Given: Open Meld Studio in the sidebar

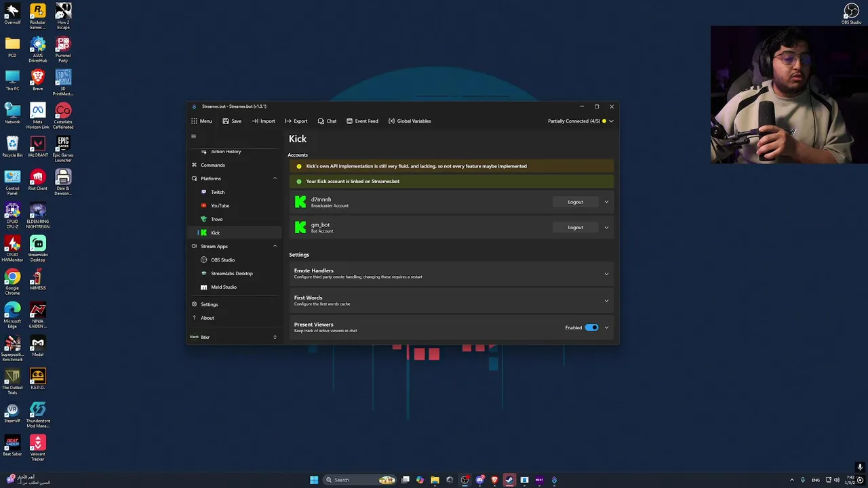Looking at the screenshot, I should 223,287.
